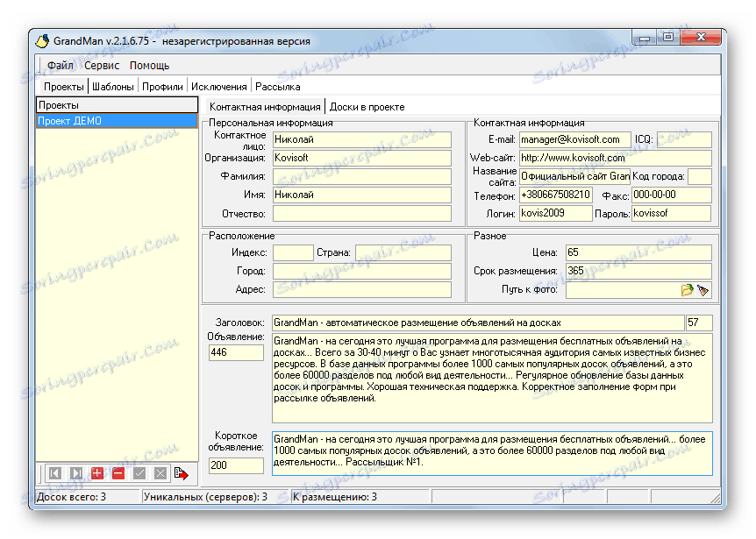This screenshot has height=539, width=756.
Task: Click status text К размещению: 3
Action: tap(335, 497)
